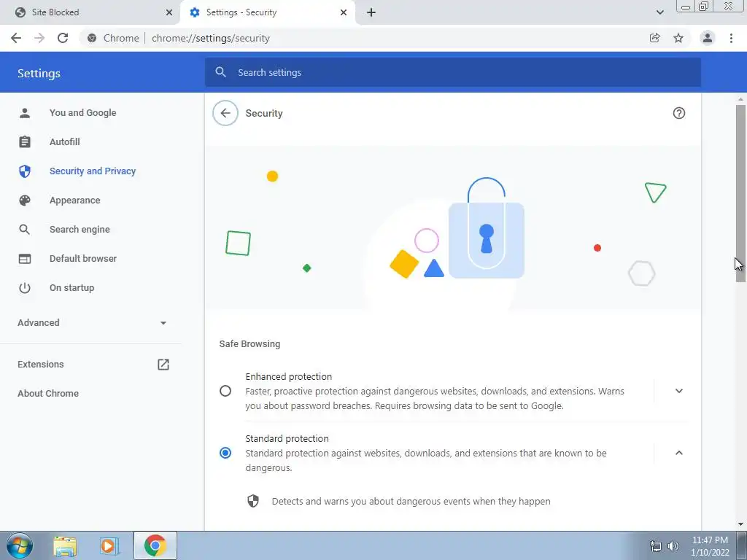Collapse Standard protection details chevron
Screen dimensions: 747x560
click(679, 453)
